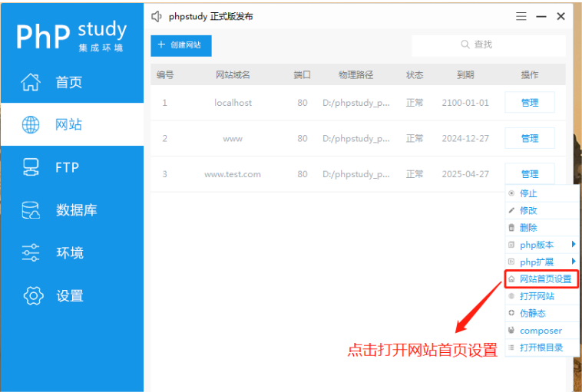Screen dimensions: 582x392
Task: Click the sliders icon next to 环境
Action: pos(31,252)
